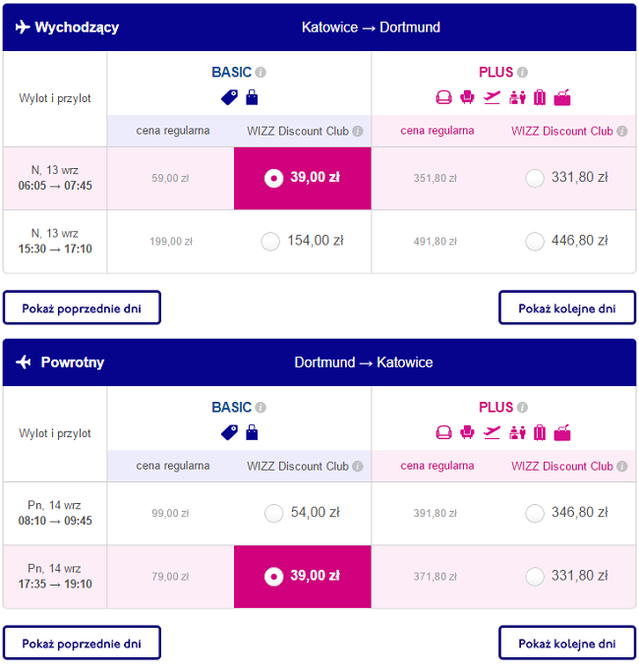Image resolution: width=639 pixels, height=672 pixels.
Task: Click the suitcase icon under return PLUS
Action: (x=540, y=433)
